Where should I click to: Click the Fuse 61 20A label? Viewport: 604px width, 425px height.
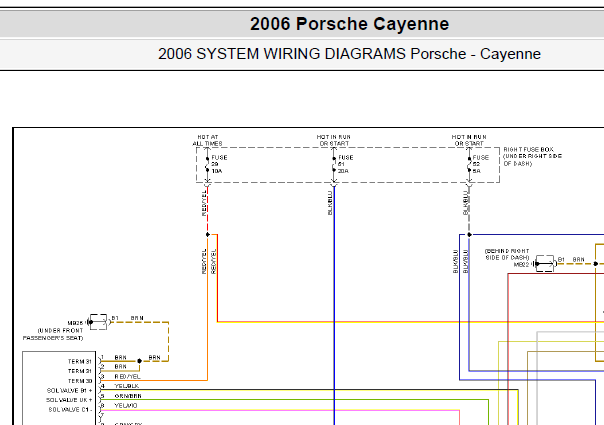(x=345, y=164)
